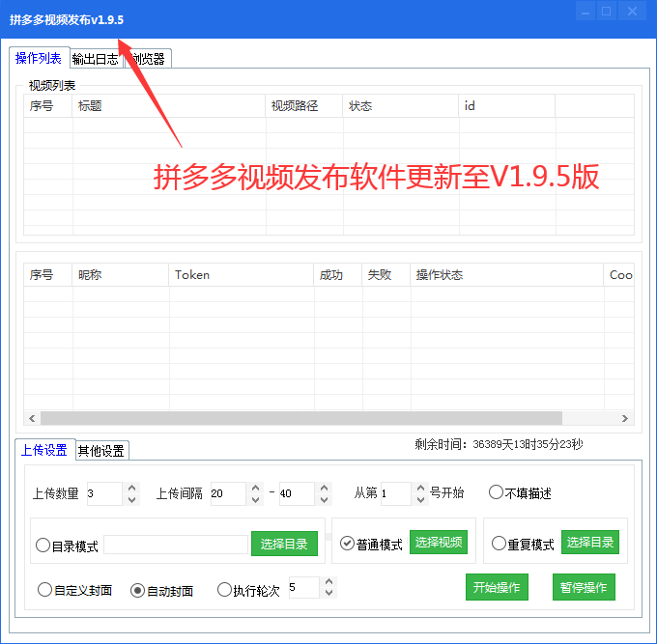The width and height of the screenshot is (657, 644).
Task: Select the 不填描述 radio option
Action: [520, 492]
